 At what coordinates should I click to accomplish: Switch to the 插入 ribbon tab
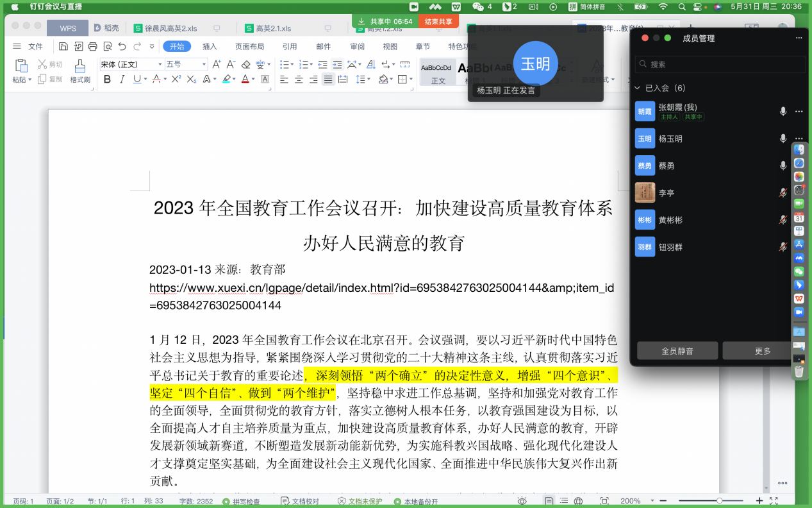tap(210, 46)
